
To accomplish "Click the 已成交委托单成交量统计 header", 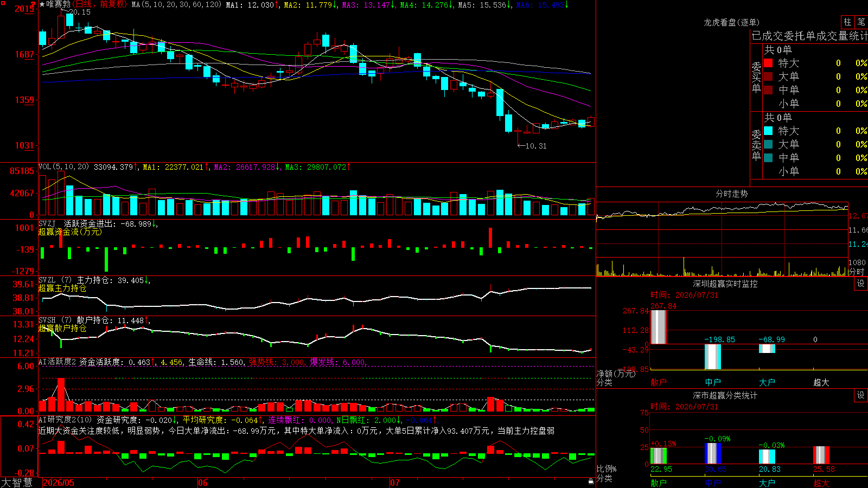I will click(809, 36).
